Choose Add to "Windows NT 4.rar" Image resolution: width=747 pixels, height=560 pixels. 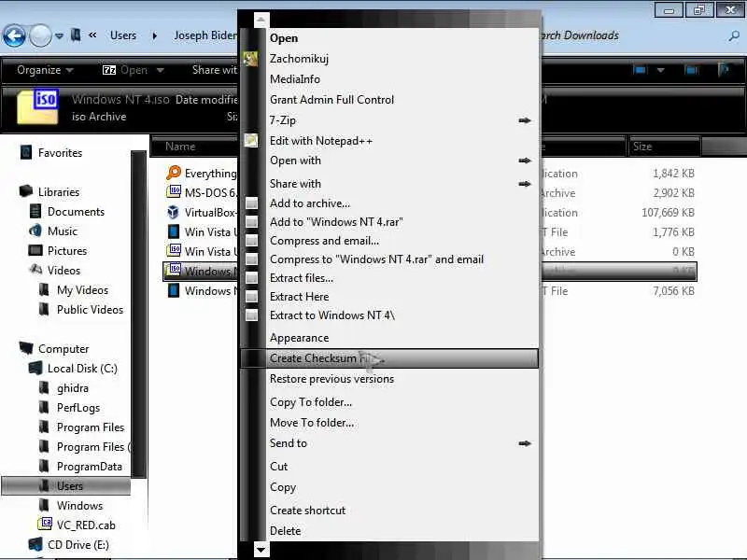390,222
